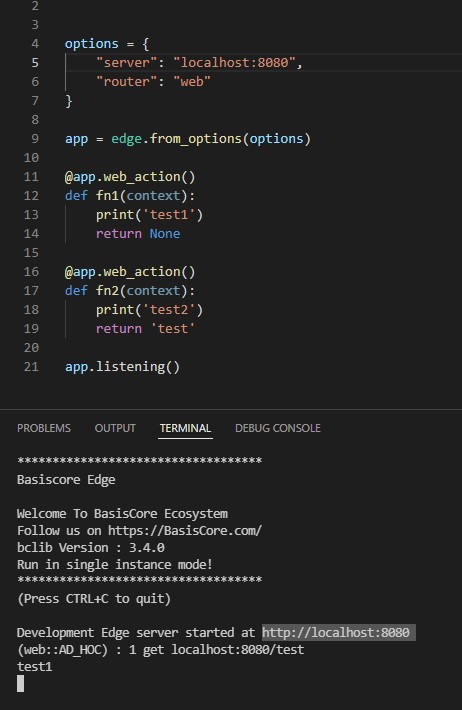Click line number 5 in the gutter
462x710 pixels.
pos(35,62)
